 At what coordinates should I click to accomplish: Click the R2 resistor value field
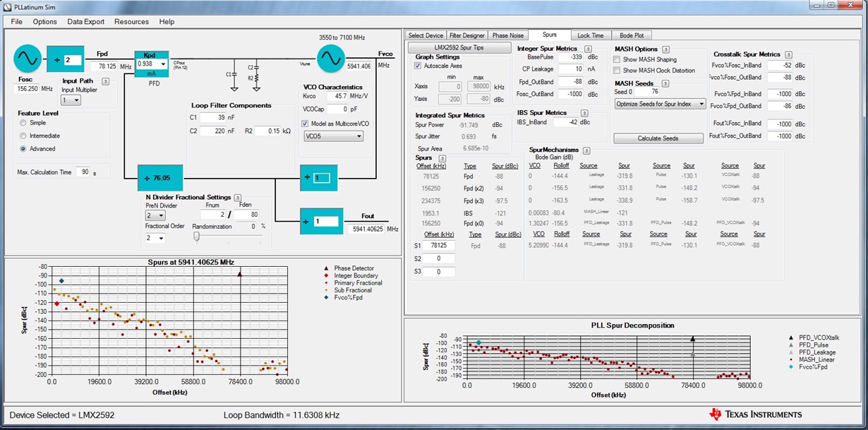pos(268,131)
